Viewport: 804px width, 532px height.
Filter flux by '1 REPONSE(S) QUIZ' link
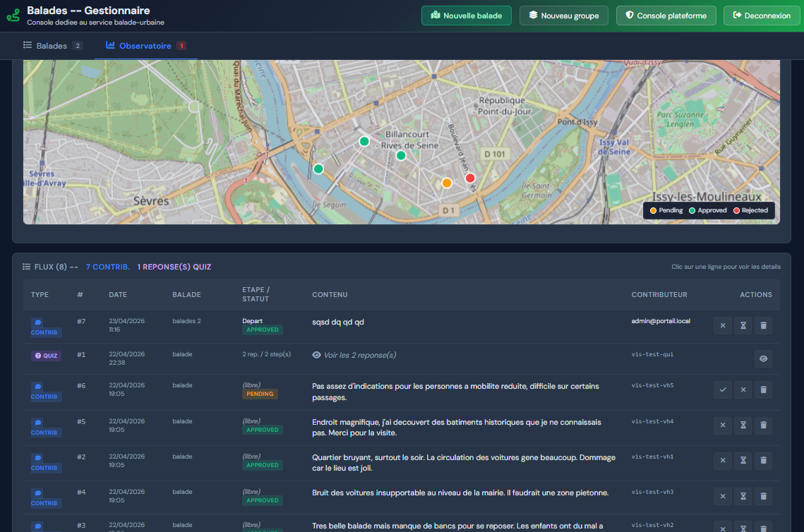tap(174, 267)
